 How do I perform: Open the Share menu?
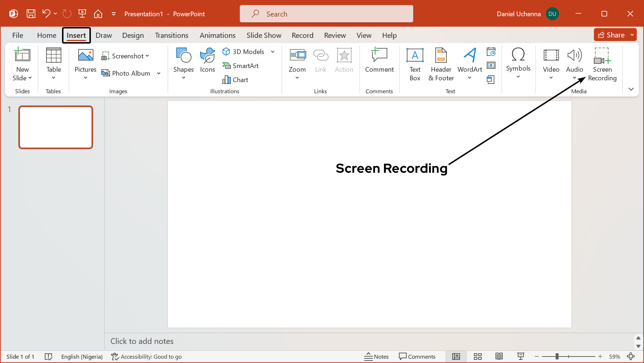[614, 35]
